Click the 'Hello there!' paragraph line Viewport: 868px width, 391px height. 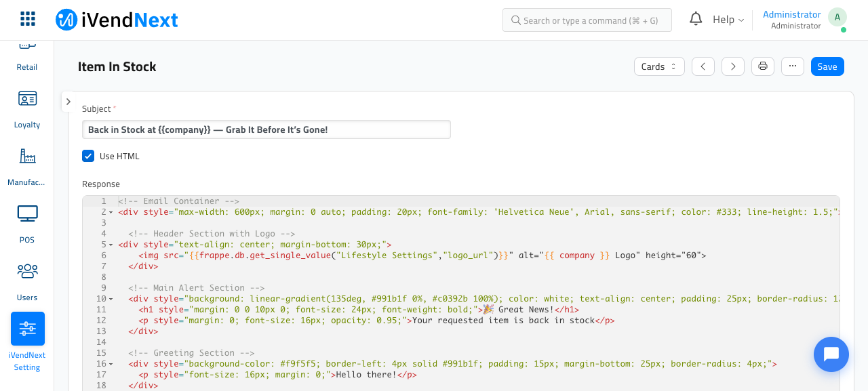(x=277, y=375)
